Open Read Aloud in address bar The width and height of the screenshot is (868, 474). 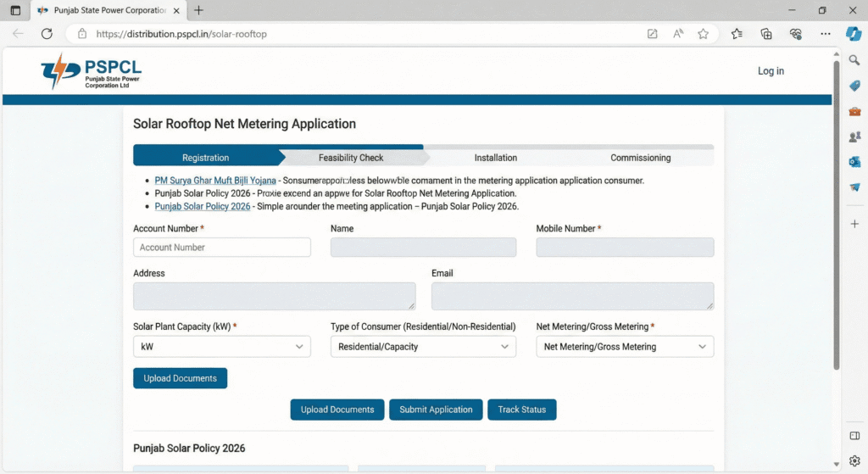tap(678, 34)
